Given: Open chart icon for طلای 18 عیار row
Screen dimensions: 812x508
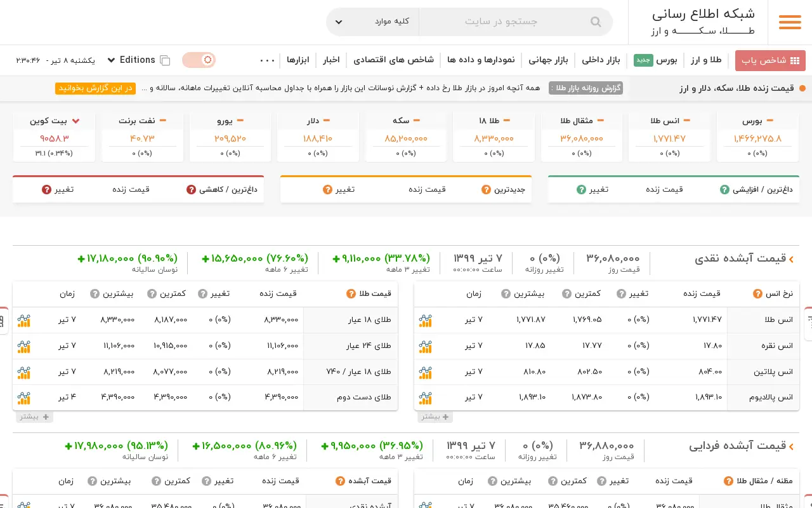Looking at the screenshot, I should tap(24, 320).
